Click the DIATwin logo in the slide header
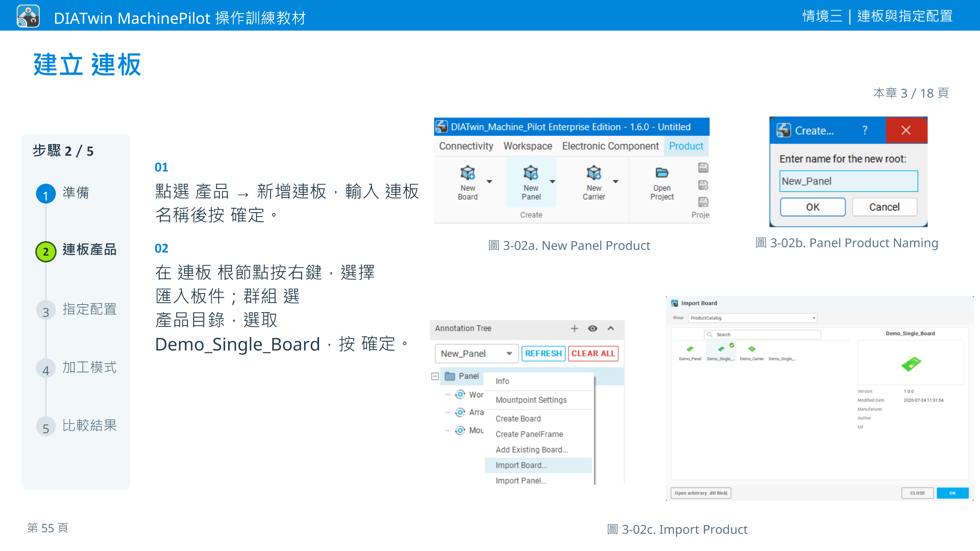Image resolution: width=980 pixels, height=551 pixels. point(28,16)
